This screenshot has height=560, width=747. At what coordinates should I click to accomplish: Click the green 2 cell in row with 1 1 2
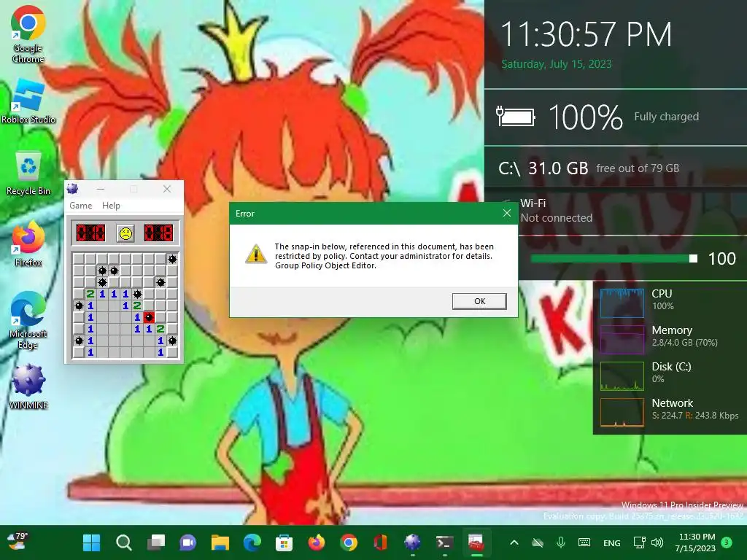[160, 329]
